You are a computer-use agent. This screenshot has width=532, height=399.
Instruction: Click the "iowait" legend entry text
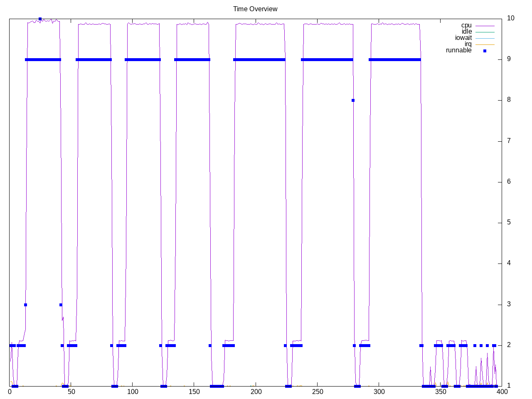click(x=463, y=38)
